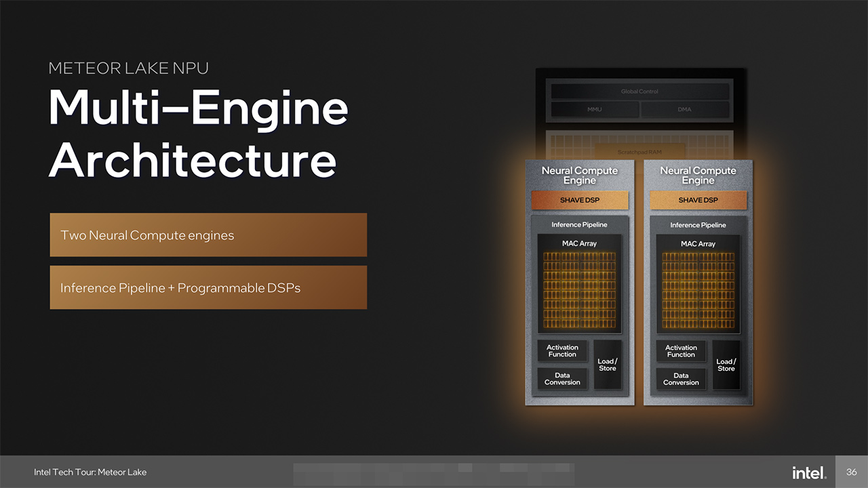868x488 pixels.
Task: Click the dimmed MMU block
Action: pos(594,109)
